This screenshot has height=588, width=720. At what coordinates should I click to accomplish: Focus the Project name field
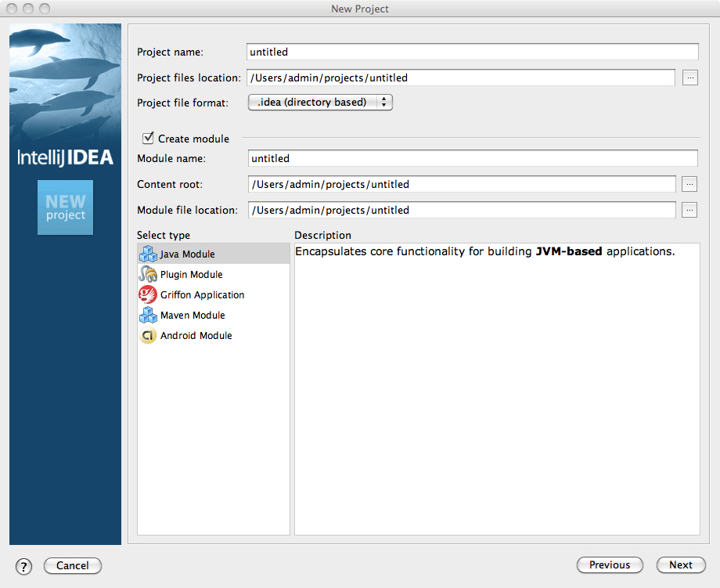coord(473,52)
